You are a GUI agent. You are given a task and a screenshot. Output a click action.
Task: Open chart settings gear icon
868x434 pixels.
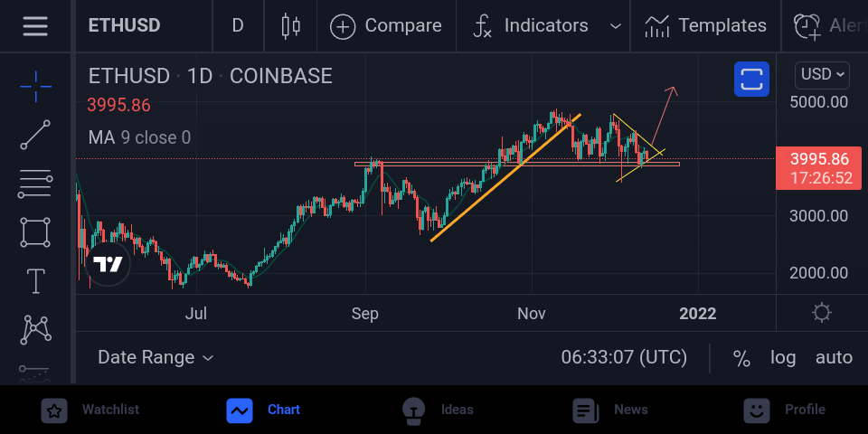pos(822,313)
